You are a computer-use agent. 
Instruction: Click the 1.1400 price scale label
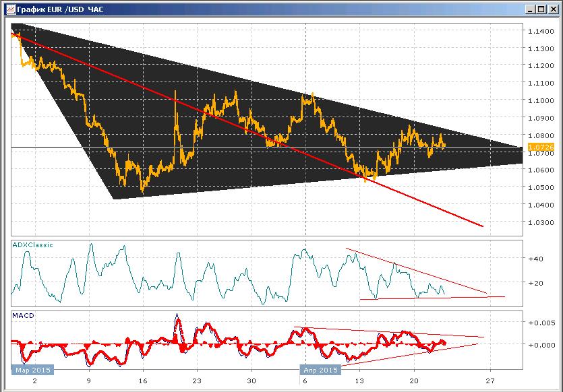541,31
